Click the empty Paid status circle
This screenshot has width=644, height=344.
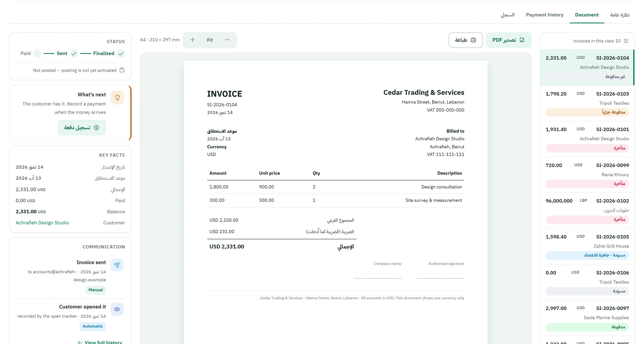coord(37,54)
